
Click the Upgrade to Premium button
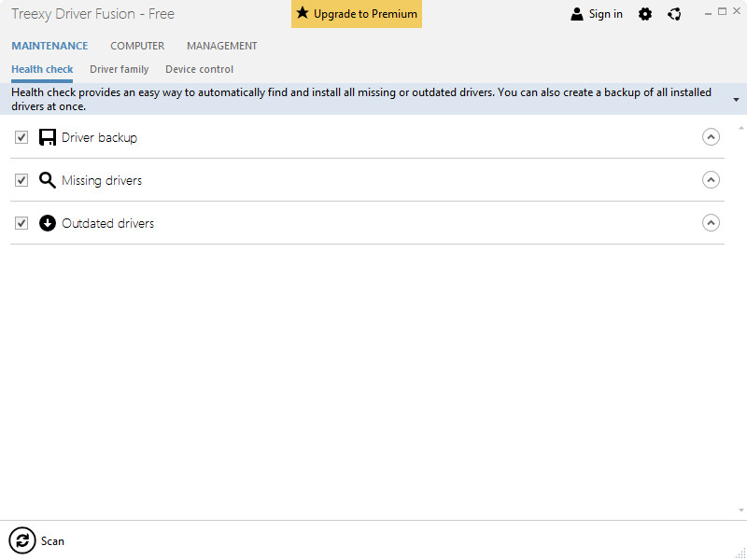[357, 14]
